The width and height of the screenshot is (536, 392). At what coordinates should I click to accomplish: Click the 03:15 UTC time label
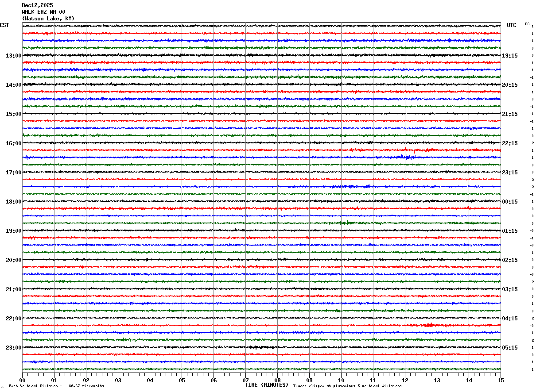(510, 289)
